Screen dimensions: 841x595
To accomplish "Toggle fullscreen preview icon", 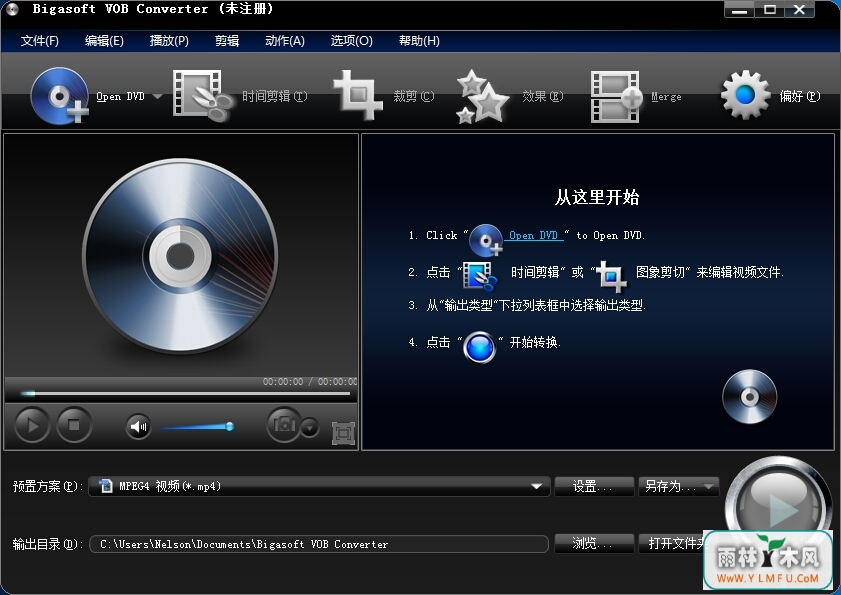I will coord(343,433).
